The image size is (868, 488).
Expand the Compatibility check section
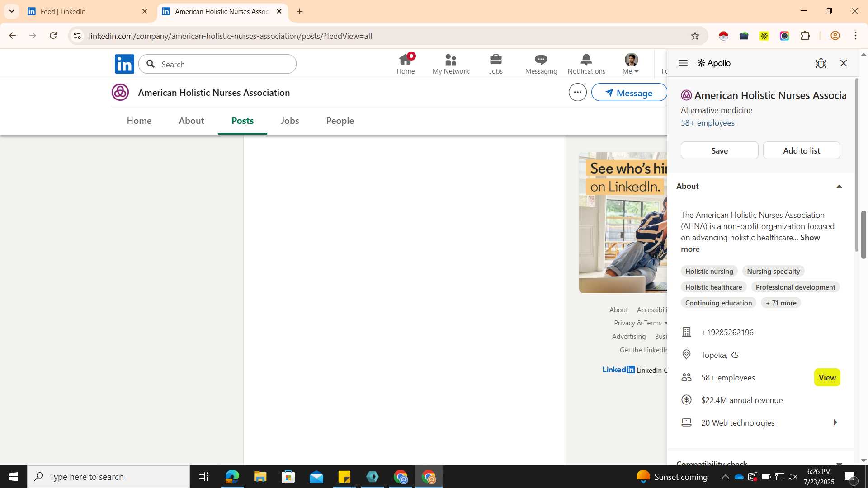[839, 463]
